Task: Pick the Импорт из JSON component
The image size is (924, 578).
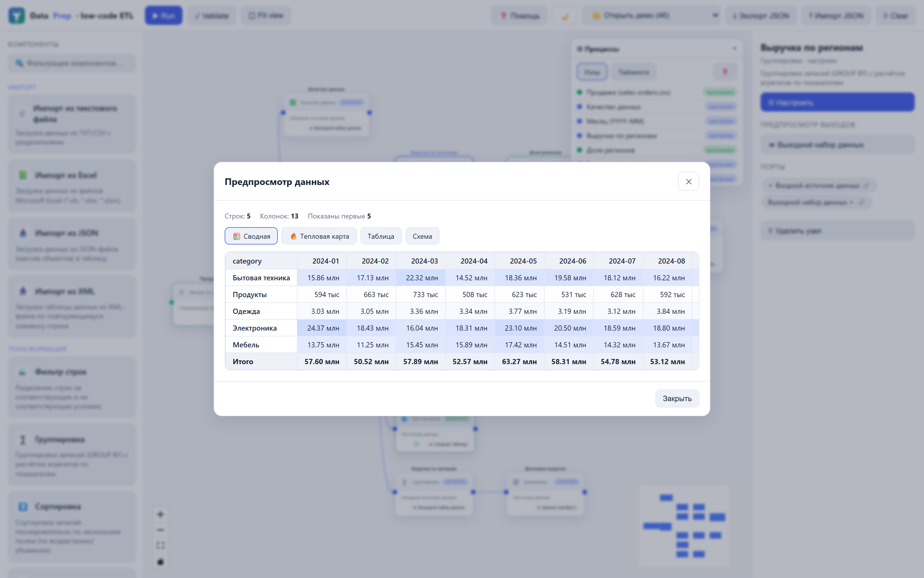Action: [x=72, y=244]
